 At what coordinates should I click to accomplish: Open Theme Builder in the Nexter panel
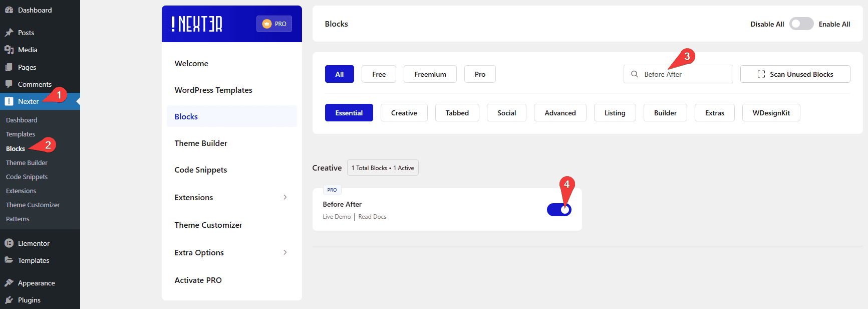[201, 143]
